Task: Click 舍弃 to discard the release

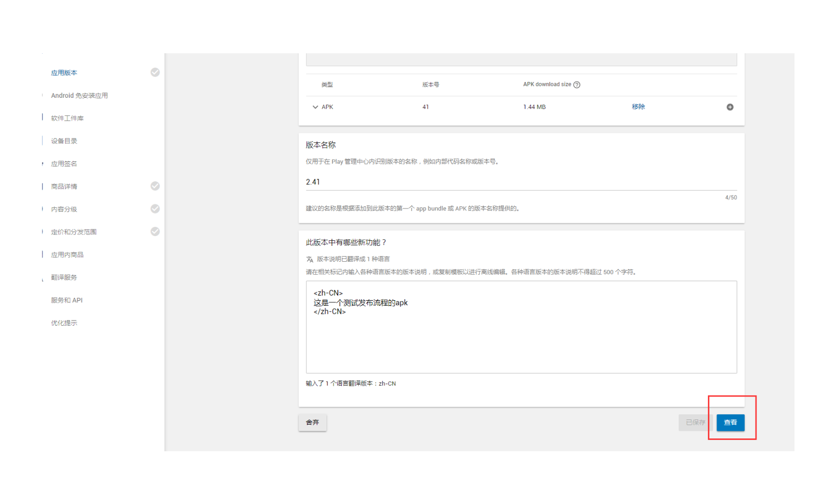Action: click(312, 422)
